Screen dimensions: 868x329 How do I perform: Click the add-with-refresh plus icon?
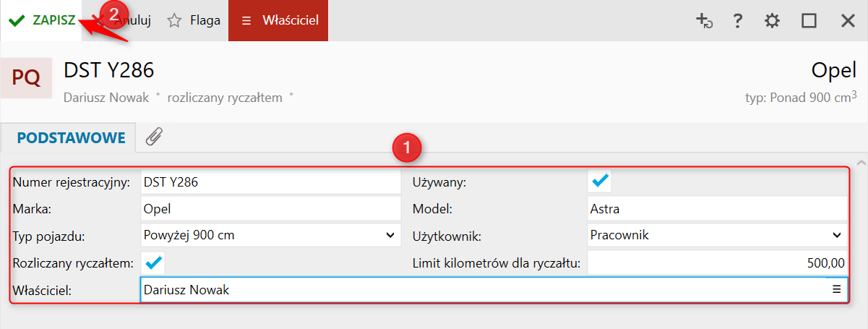704,21
